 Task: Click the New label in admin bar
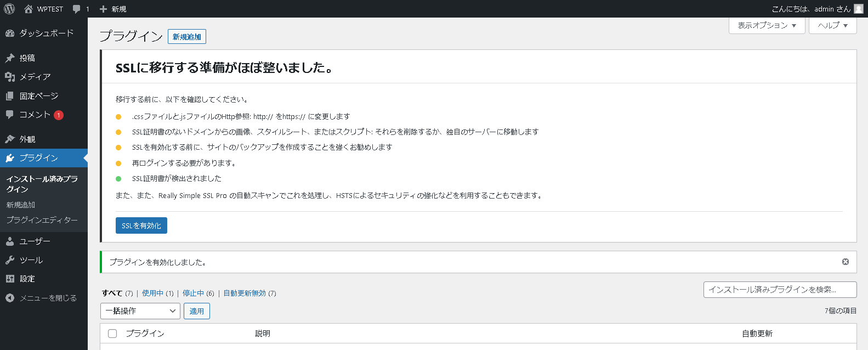pos(119,9)
